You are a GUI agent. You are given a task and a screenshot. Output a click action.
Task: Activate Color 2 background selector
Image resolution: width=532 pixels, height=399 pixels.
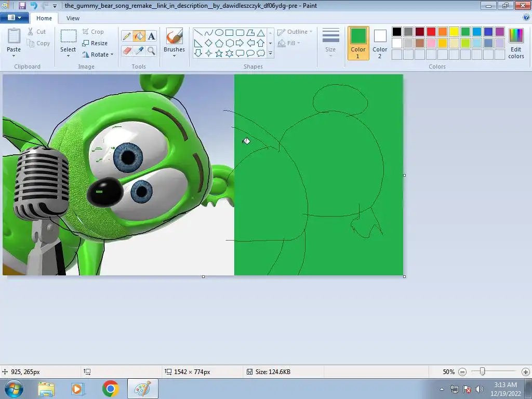coord(380,43)
